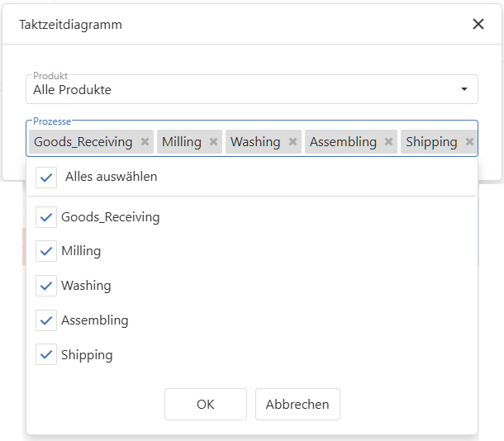Select the Assembling chip label

(343, 142)
